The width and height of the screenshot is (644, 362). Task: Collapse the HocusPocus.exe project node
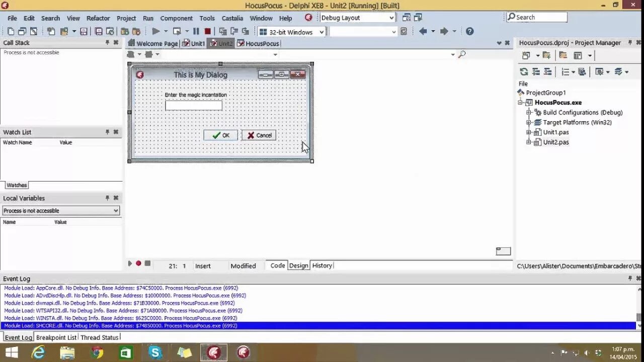click(520, 103)
